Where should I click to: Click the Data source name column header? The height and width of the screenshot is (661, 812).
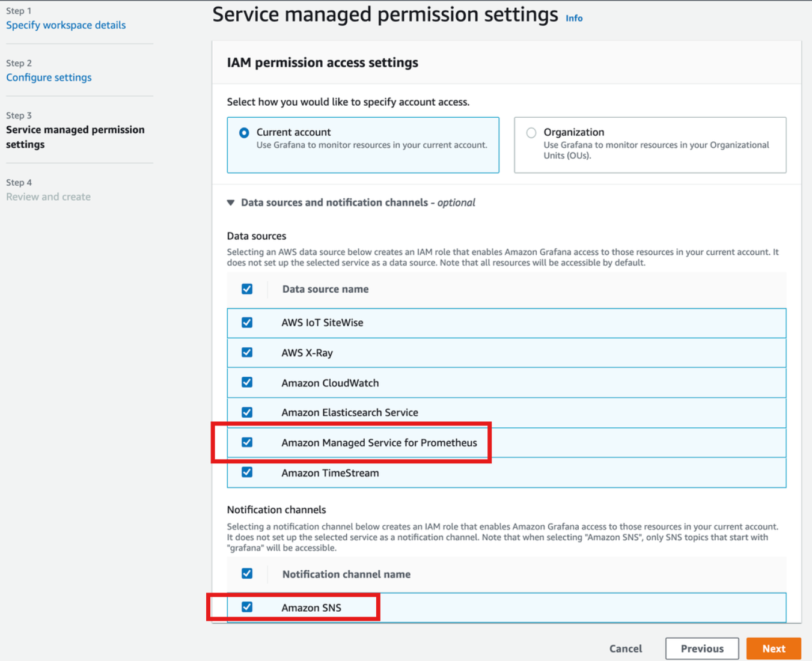tap(326, 289)
